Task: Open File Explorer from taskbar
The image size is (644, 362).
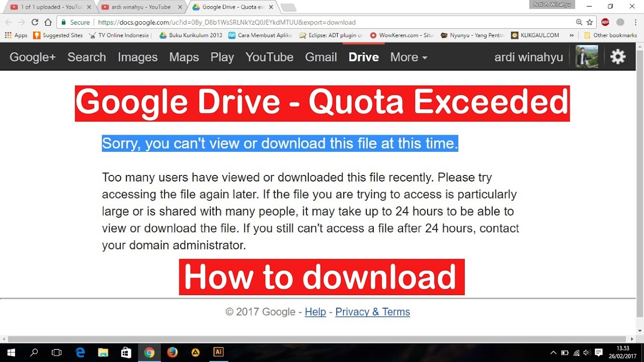Action: click(x=103, y=352)
